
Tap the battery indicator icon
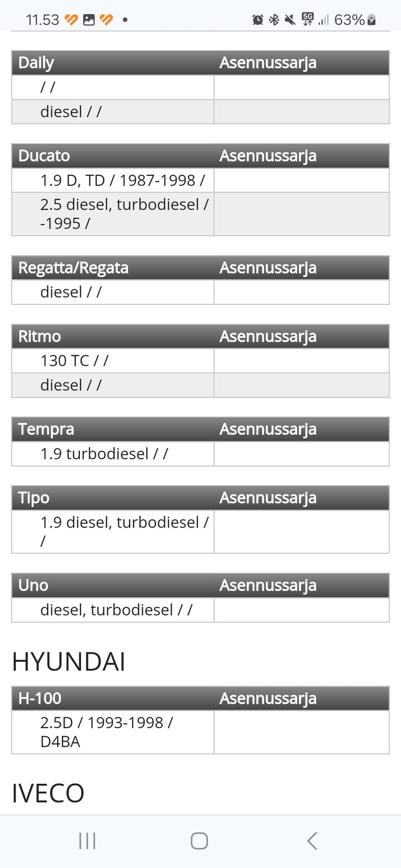click(x=371, y=20)
